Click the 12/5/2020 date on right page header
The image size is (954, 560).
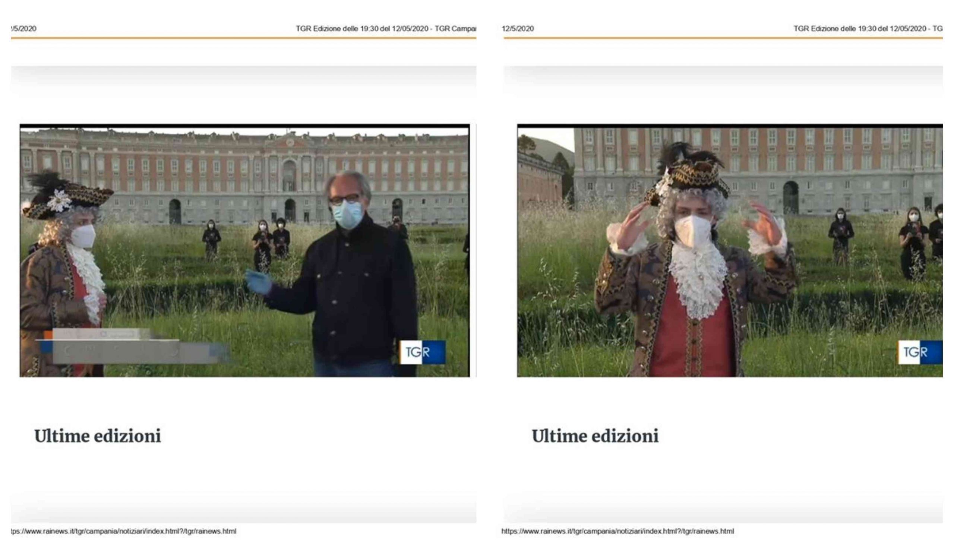pos(518,28)
